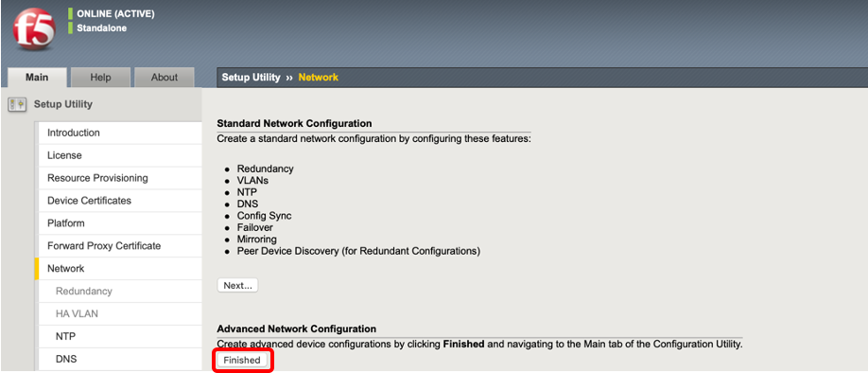868x373 pixels.
Task: Select Introduction in the setup menu
Action: (120, 133)
